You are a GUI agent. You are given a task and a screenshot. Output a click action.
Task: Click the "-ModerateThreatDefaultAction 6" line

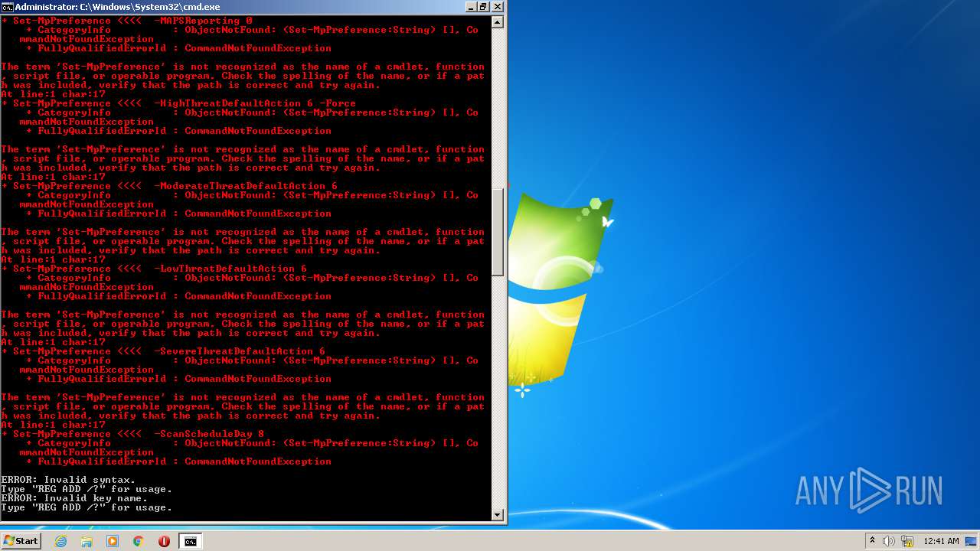click(169, 186)
